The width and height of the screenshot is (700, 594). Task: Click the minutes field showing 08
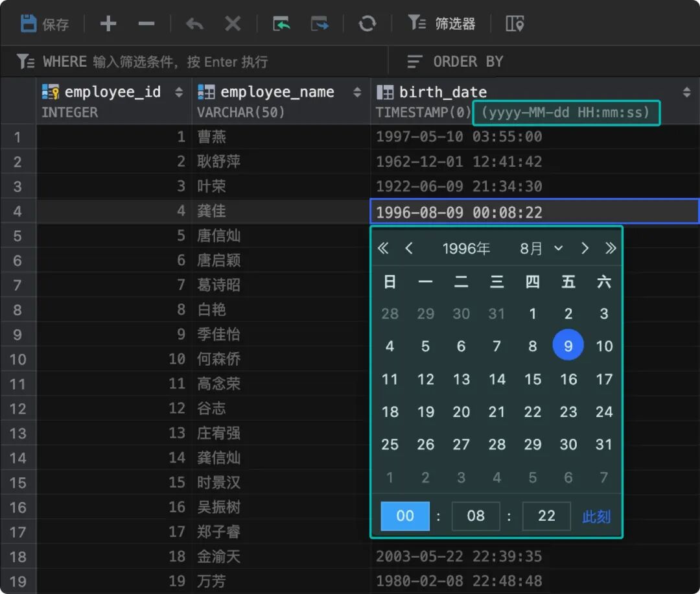tap(476, 516)
